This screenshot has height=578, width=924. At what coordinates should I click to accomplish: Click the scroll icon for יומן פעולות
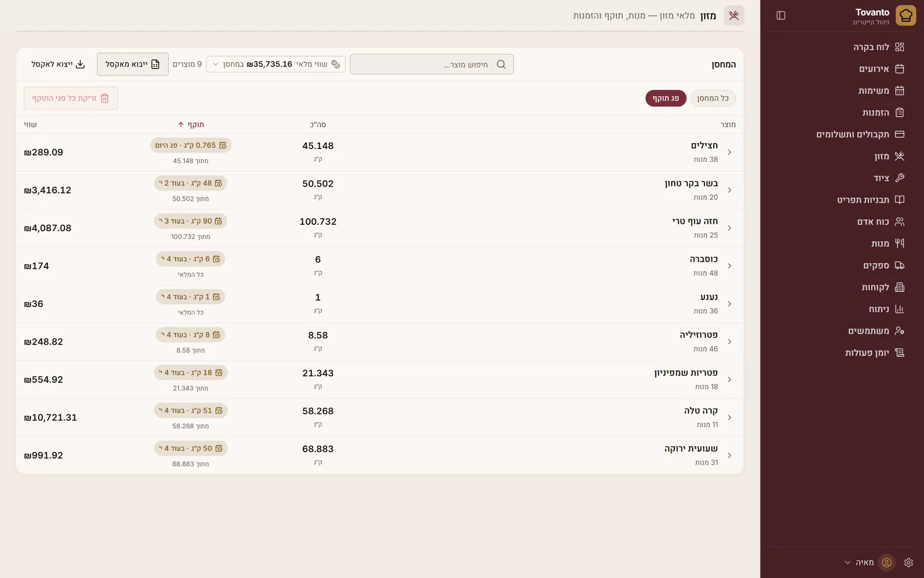click(899, 353)
